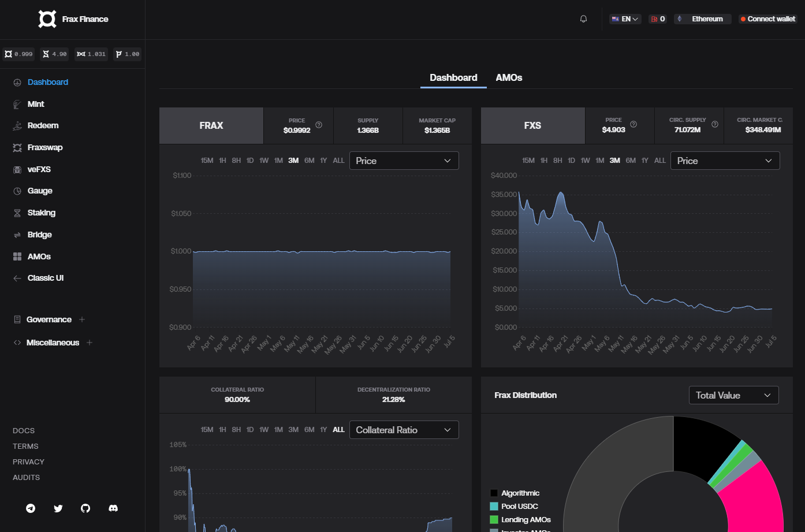Click the FXS circ. supply help icon
This screenshot has width=805, height=532.
point(715,124)
